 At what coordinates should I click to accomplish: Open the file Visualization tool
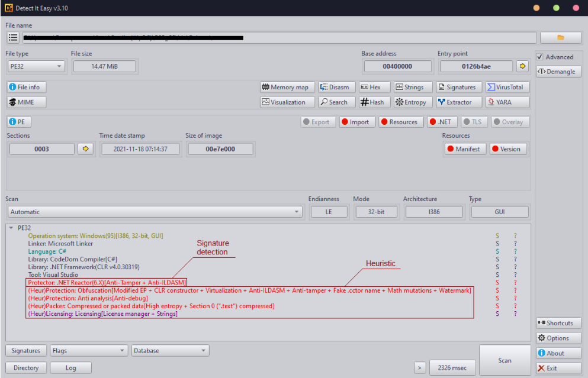pyautogui.click(x=287, y=102)
